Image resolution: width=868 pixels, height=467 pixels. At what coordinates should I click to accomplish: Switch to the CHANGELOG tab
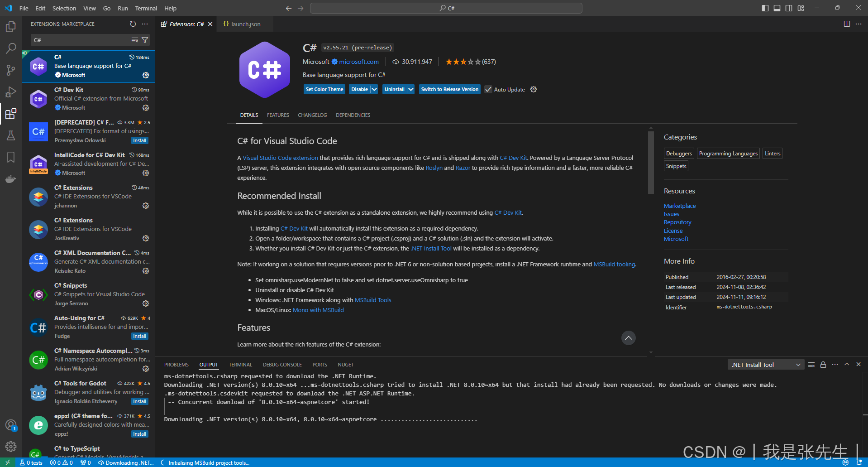pyautogui.click(x=312, y=115)
